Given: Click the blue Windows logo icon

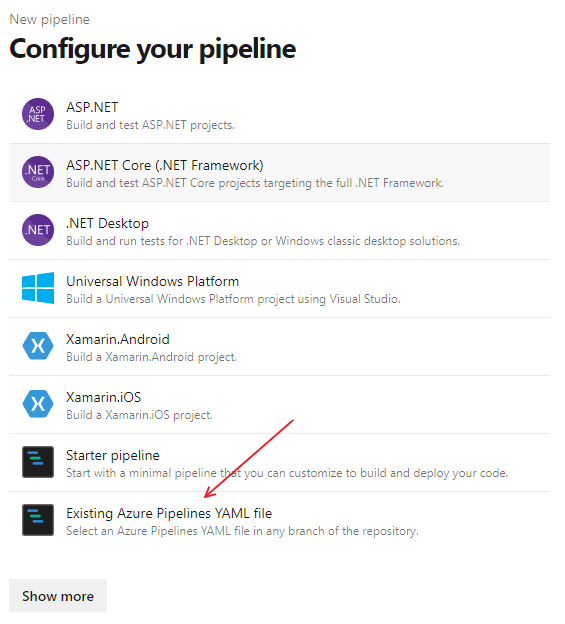Looking at the screenshot, I should [38, 288].
